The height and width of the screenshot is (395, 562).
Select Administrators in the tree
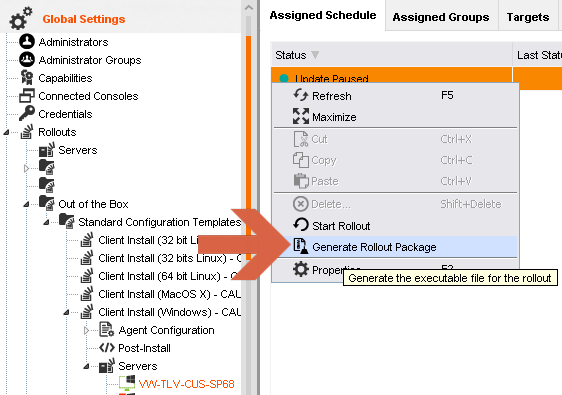coord(73,42)
